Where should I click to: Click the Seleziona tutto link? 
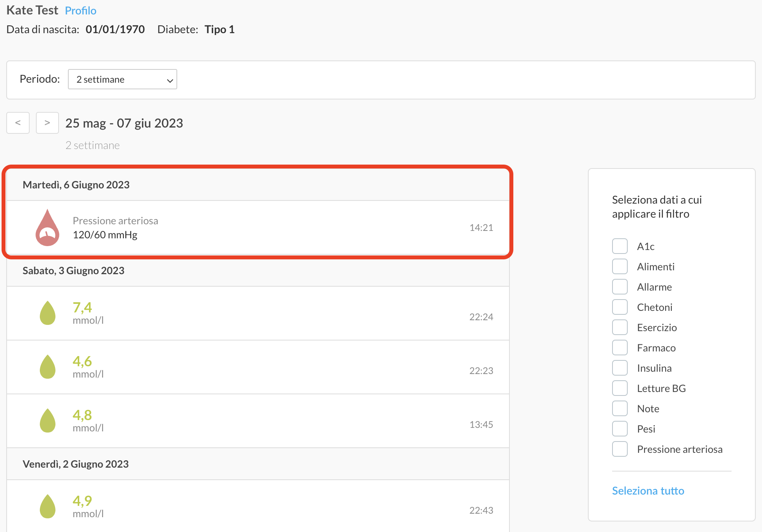(x=648, y=491)
